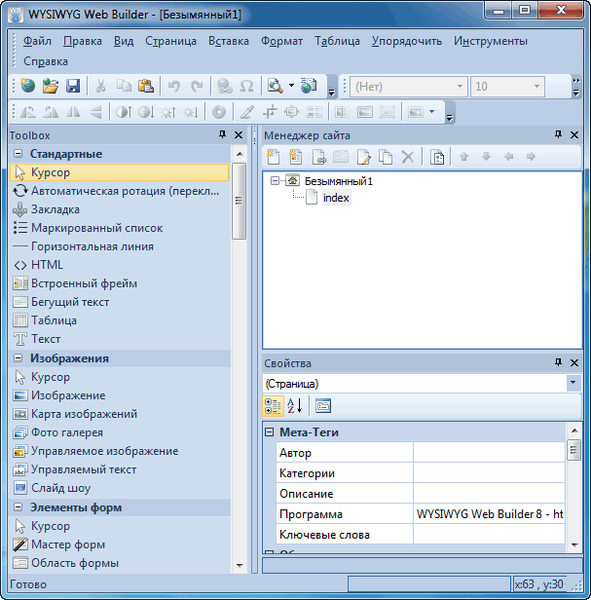
Task: Select the index page in the site tree
Action: point(336,198)
